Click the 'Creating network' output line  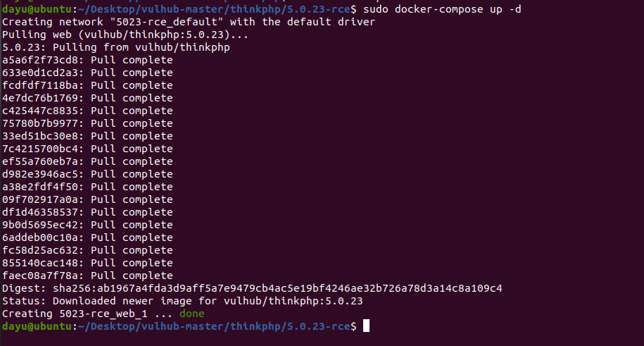pos(189,22)
